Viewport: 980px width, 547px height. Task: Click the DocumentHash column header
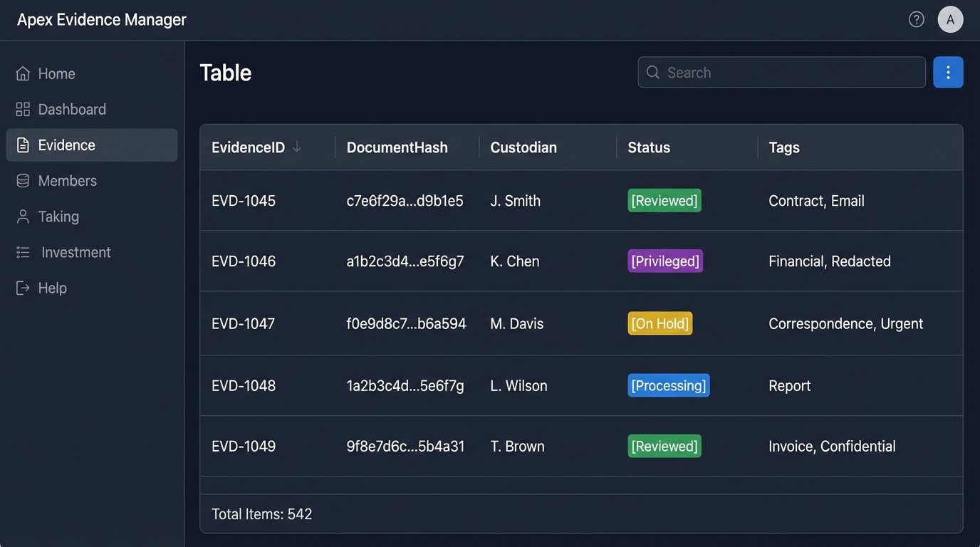[397, 147]
